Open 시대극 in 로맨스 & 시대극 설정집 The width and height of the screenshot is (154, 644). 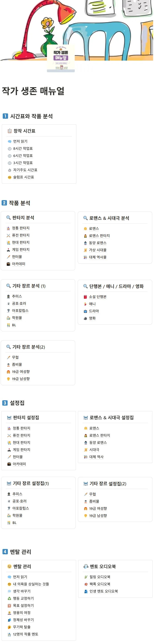point(94,450)
